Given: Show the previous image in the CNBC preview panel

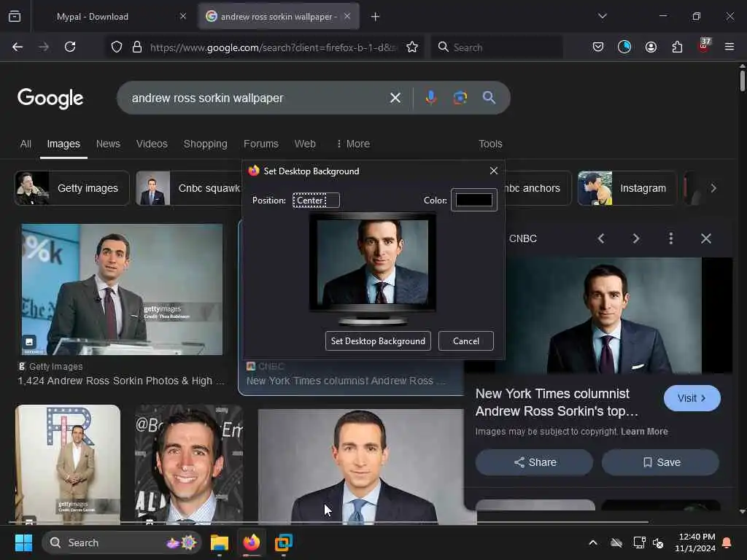Looking at the screenshot, I should 601,238.
